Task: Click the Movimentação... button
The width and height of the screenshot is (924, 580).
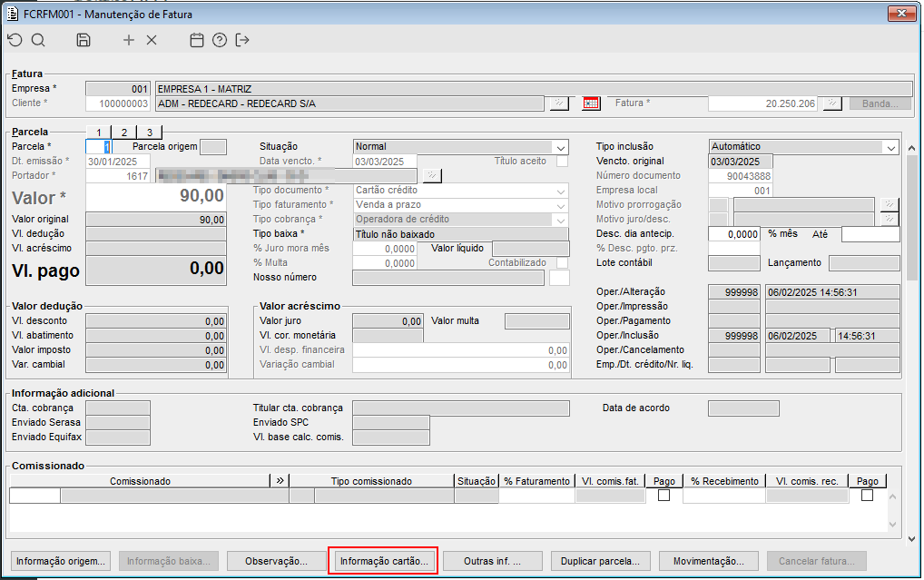Action: pyautogui.click(x=708, y=561)
